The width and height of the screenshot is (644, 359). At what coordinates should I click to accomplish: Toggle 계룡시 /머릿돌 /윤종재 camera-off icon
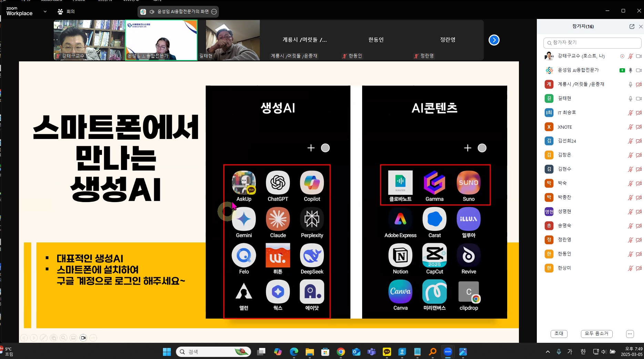pyautogui.click(x=638, y=84)
